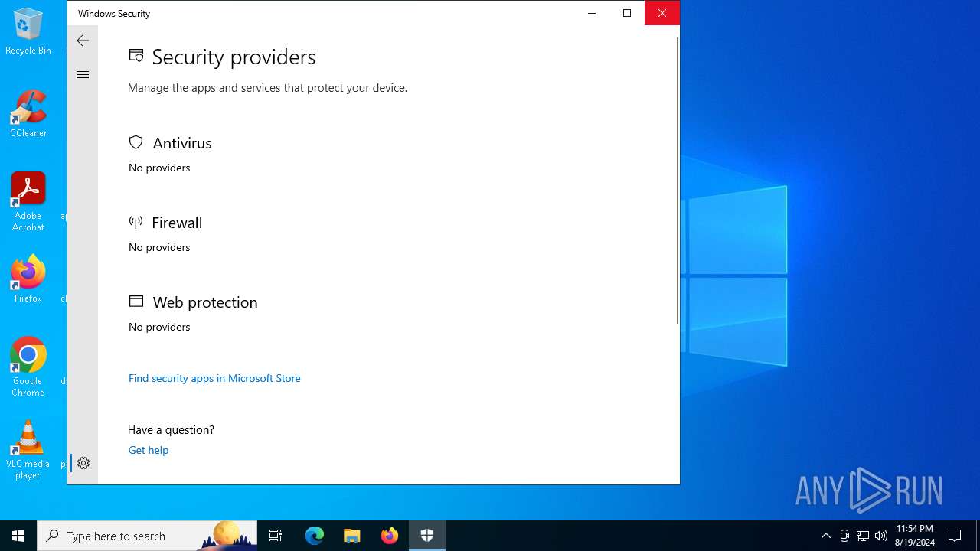Select the Web protection section heading
The width and height of the screenshot is (980, 551).
click(x=205, y=302)
